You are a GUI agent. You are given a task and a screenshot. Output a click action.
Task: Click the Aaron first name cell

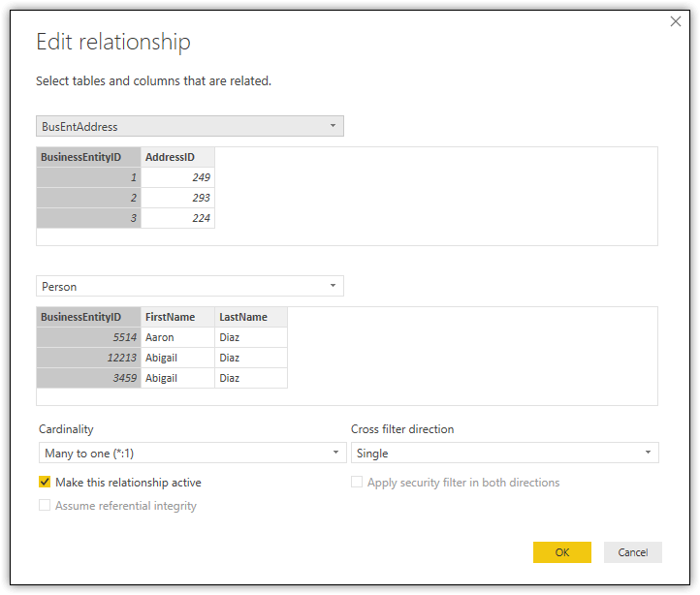(177, 337)
